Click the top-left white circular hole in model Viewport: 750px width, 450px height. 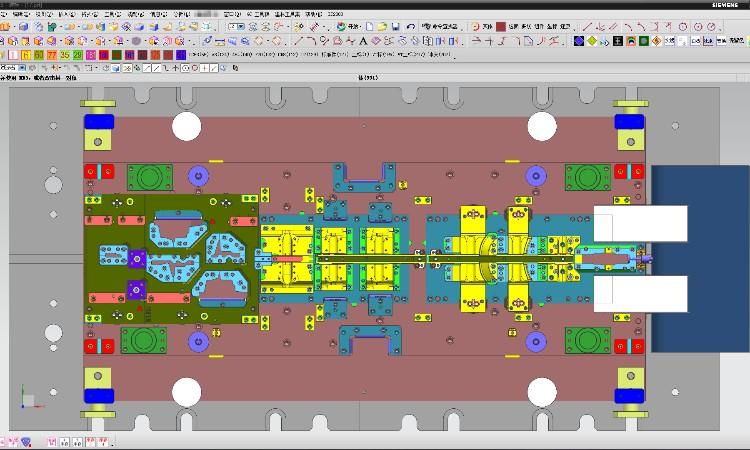coord(187,126)
